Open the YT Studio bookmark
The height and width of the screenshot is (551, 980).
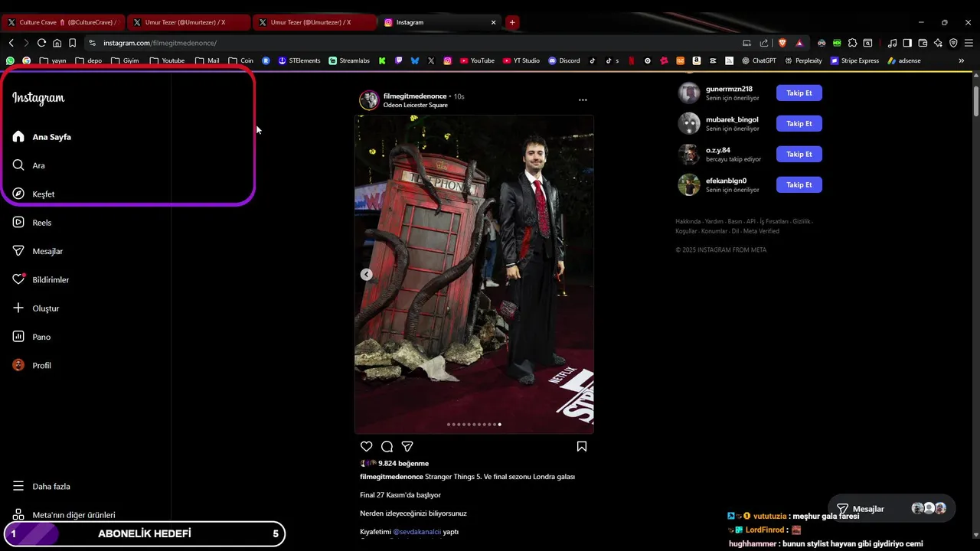point(521,60)
